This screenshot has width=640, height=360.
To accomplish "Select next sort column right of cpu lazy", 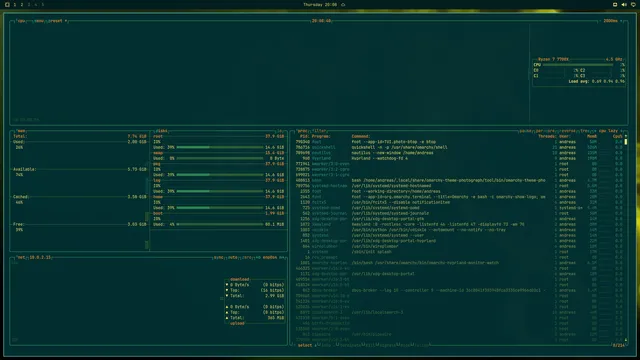I will click(x=621, y=131).
